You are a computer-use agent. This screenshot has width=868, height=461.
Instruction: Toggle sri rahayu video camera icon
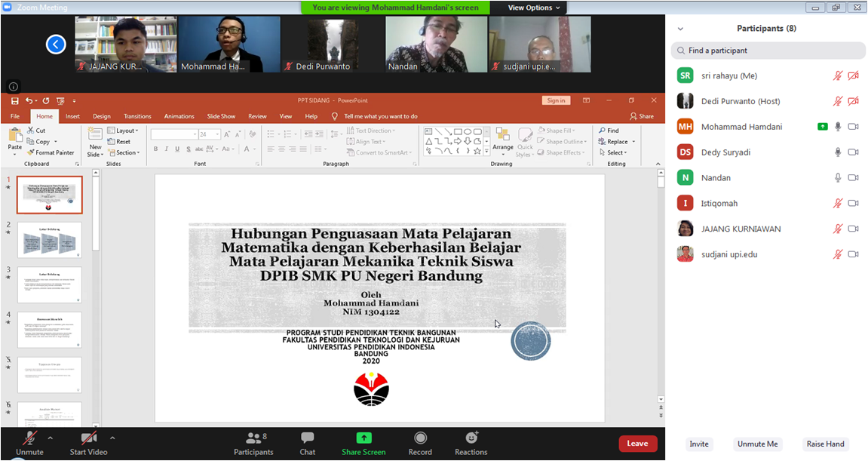pos(854,76)
